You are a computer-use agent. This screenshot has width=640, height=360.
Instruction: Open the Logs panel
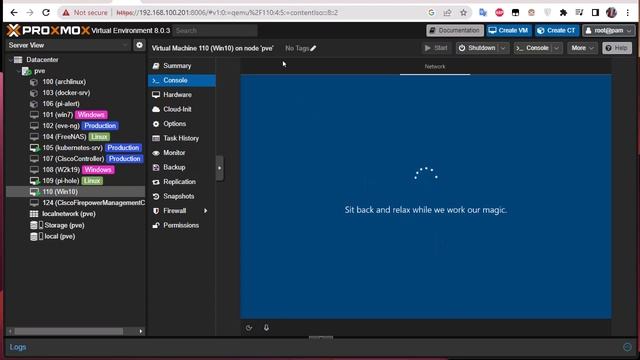18,347
